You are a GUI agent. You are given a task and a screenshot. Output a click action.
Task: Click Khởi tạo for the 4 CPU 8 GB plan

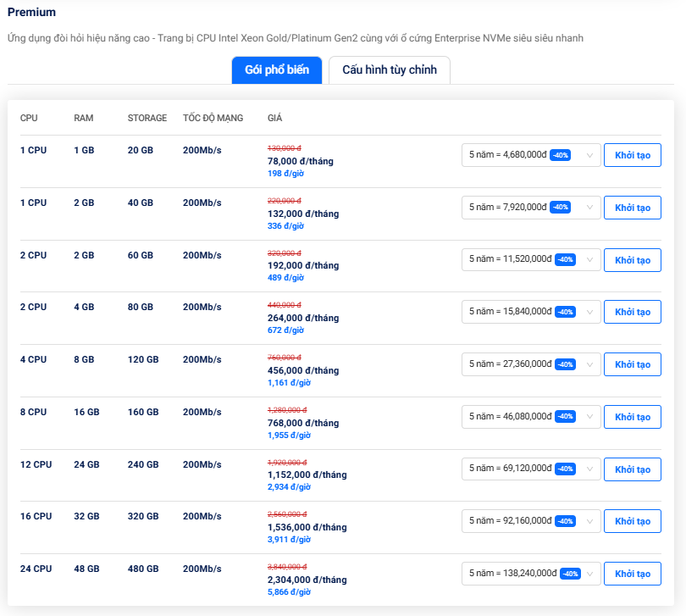pyautogui.click(x=632, y=364)
